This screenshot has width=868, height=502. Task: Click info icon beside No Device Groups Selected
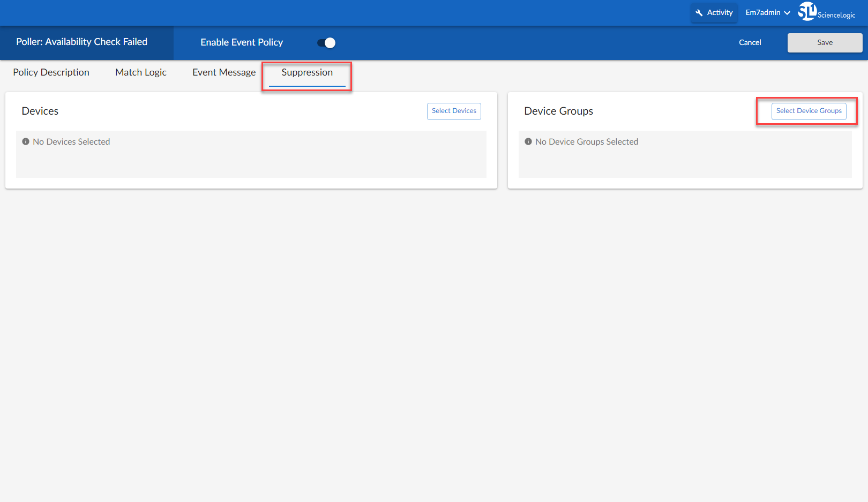528,141
